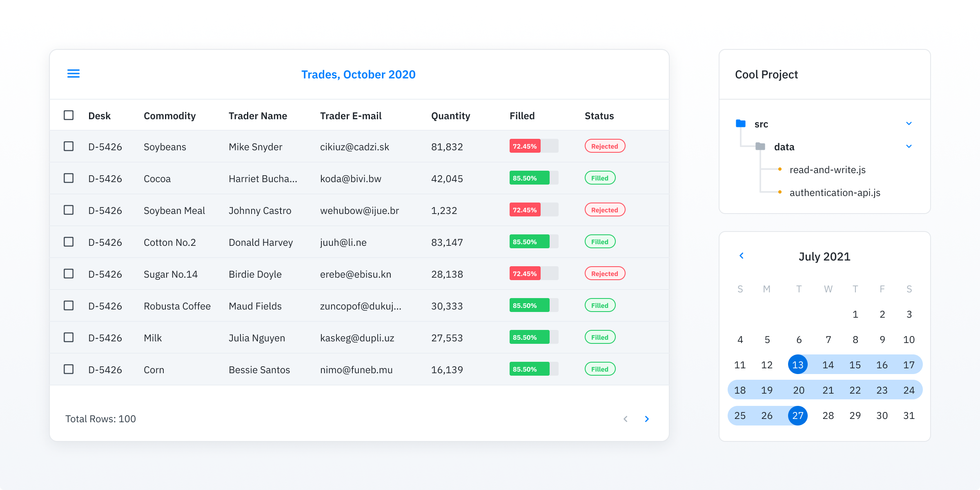
Task: Toggle checkbox on Soybean Meal trade row
Action: point(69,210)
